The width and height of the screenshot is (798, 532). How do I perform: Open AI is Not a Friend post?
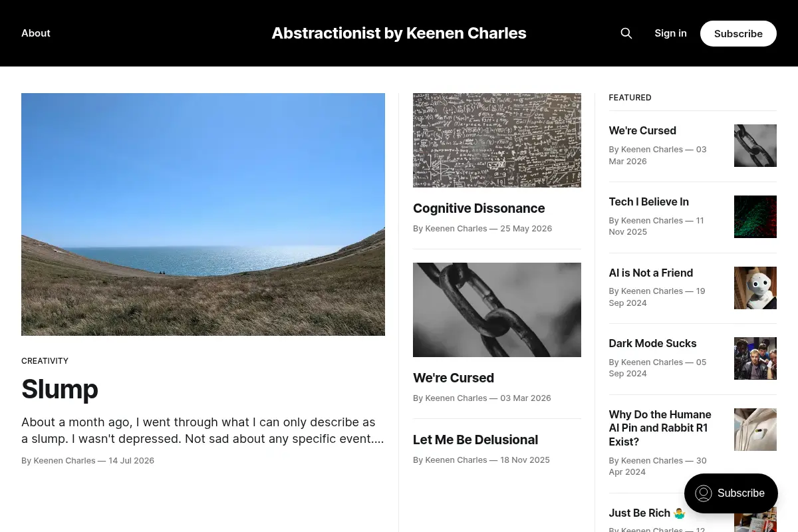tap(650, 273)
